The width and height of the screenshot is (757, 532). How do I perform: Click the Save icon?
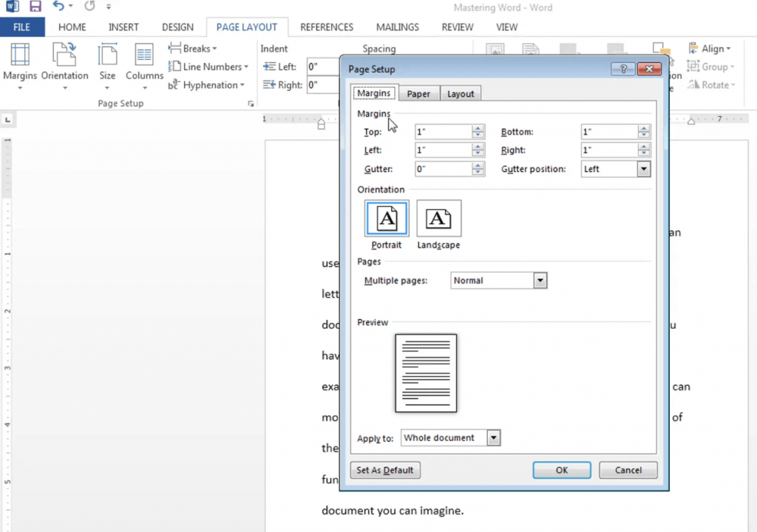tap(35, 7)
